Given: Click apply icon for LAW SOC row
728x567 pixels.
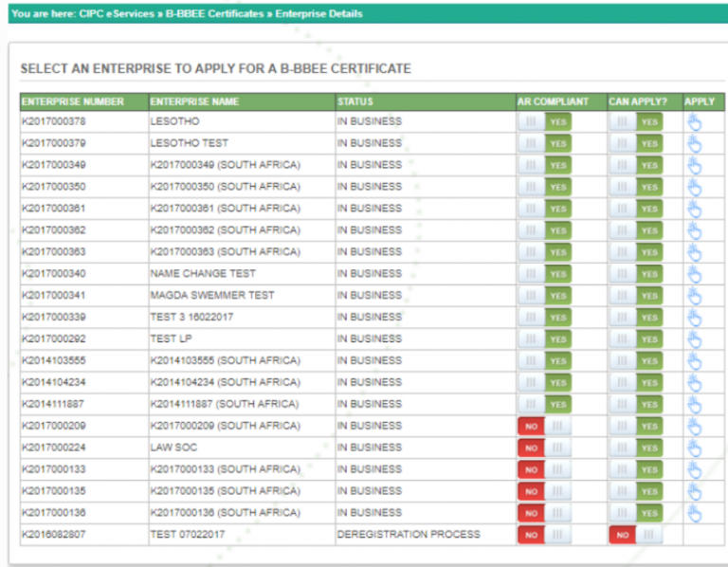Looking at the screenshot, I should pos(694,448).
